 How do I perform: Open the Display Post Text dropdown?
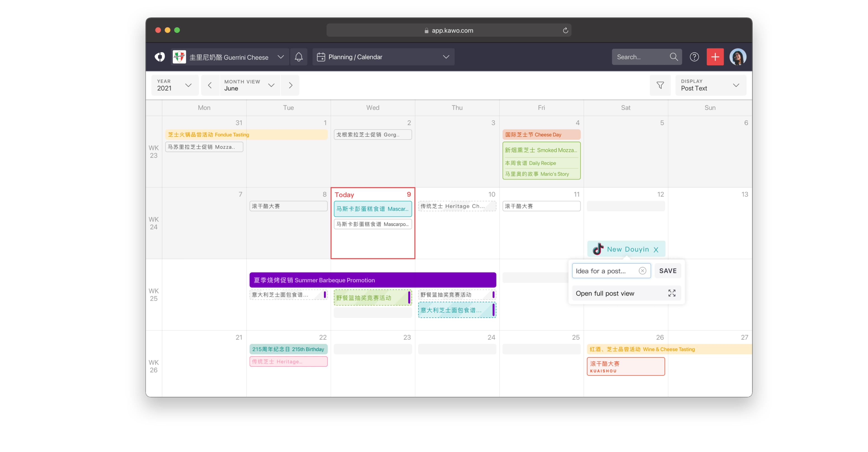(710, 85)
